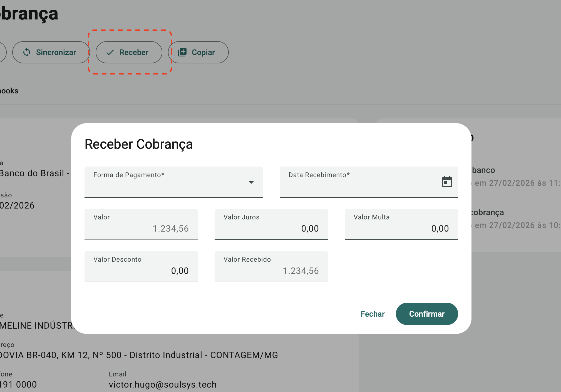Image resolution: width=561 pixels, height=392 pixels.
Task: Activate the Receber action
Action: [129, 52]
